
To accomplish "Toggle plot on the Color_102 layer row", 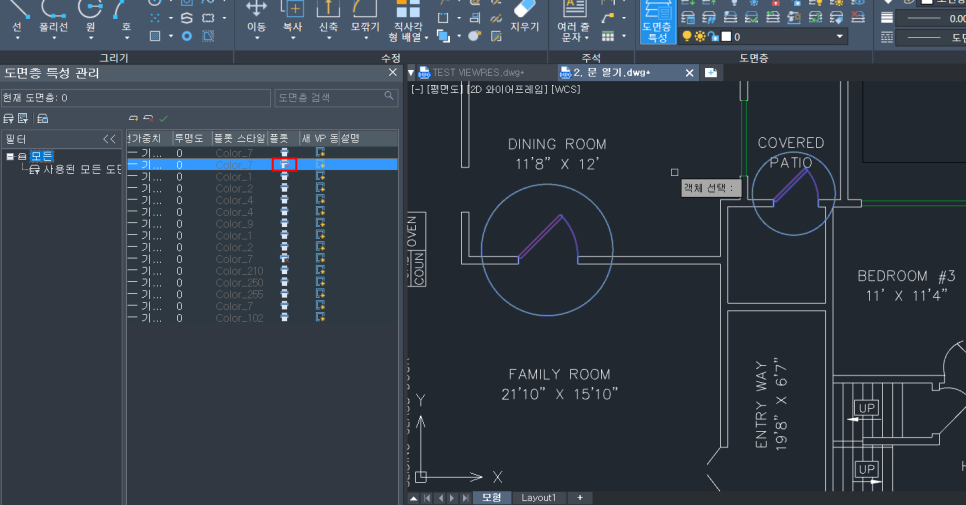I will click(x=285, y=318).
